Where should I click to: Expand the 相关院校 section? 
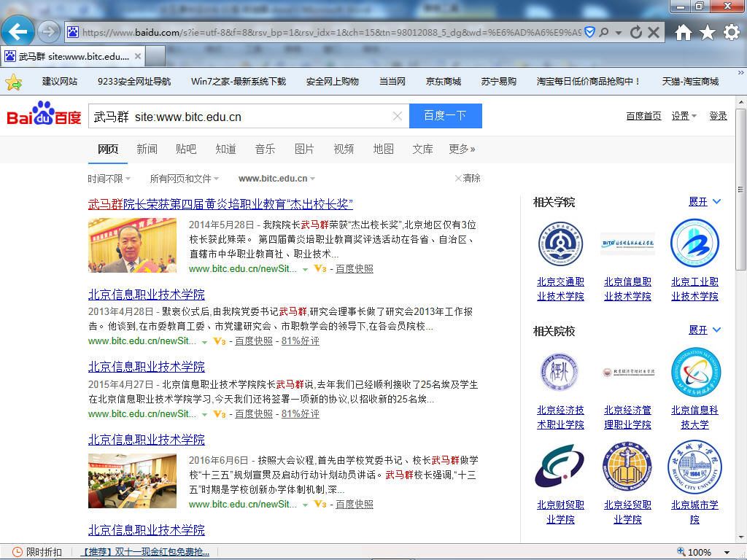(705, 330)
